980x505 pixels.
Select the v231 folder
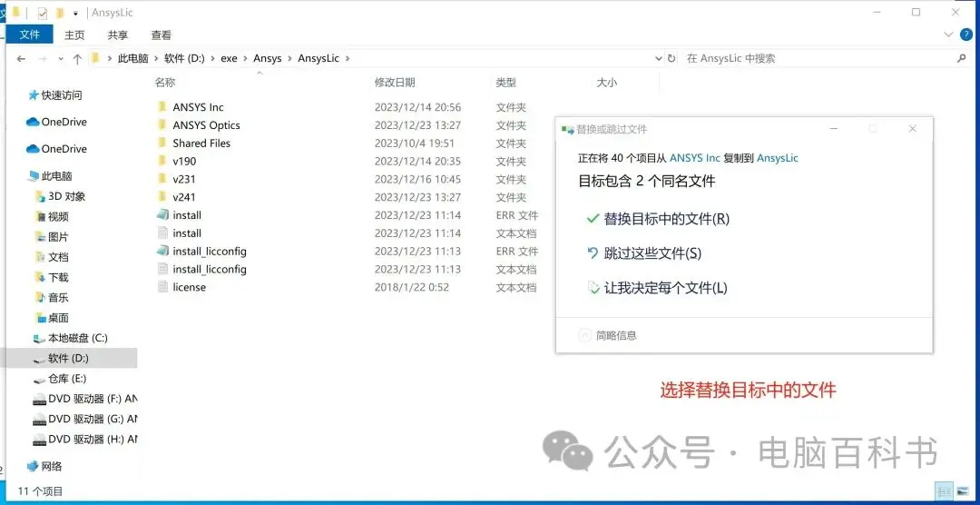(x=184, y=179)
